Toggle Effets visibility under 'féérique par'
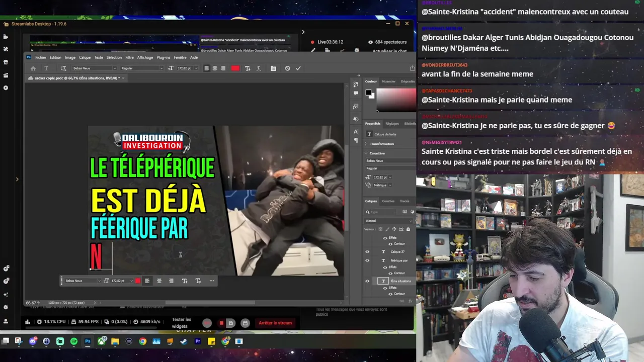Viewport: 644px width, 362px height. click(385, 267)
